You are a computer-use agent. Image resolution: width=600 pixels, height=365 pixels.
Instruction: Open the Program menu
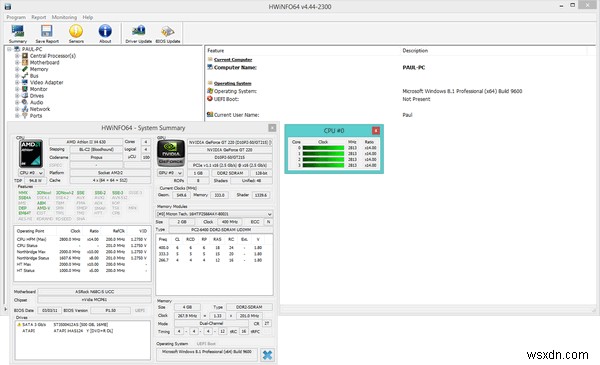[16, 17]
